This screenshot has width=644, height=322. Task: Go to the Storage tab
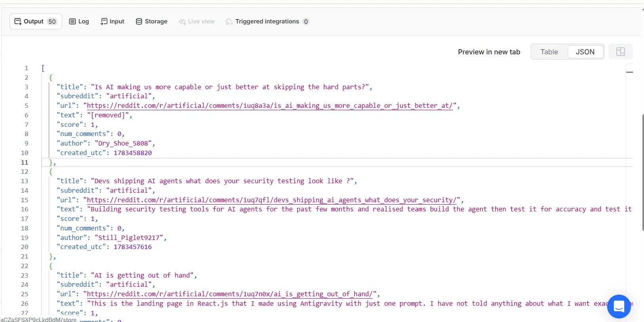(x=151, y=21)
